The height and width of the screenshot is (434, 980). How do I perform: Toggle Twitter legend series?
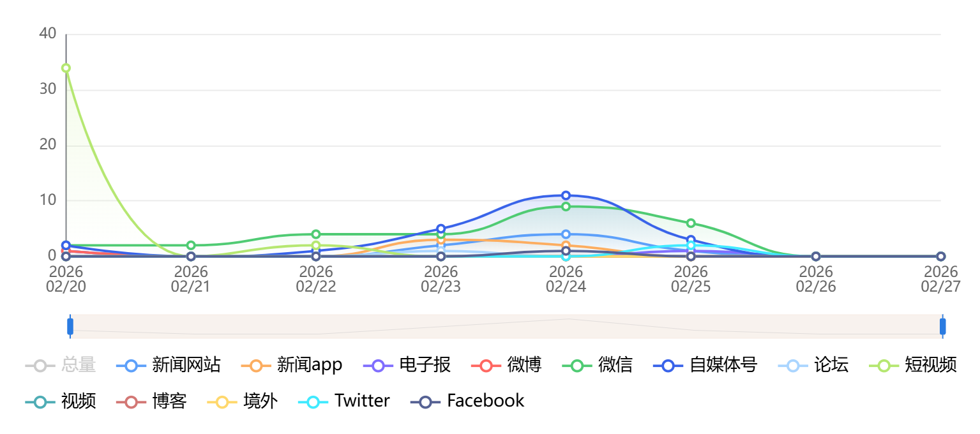coord(344,401)
